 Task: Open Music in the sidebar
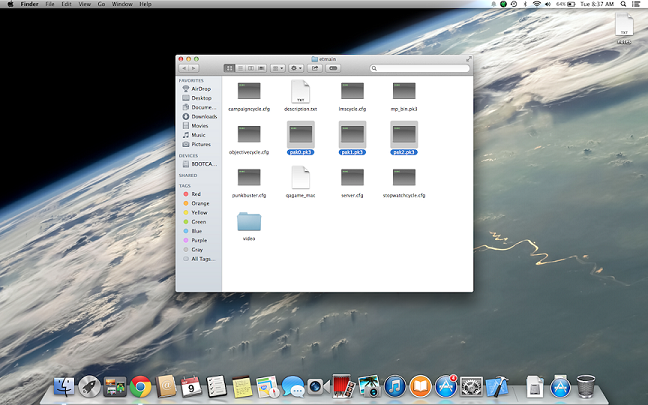coord(198,135)
